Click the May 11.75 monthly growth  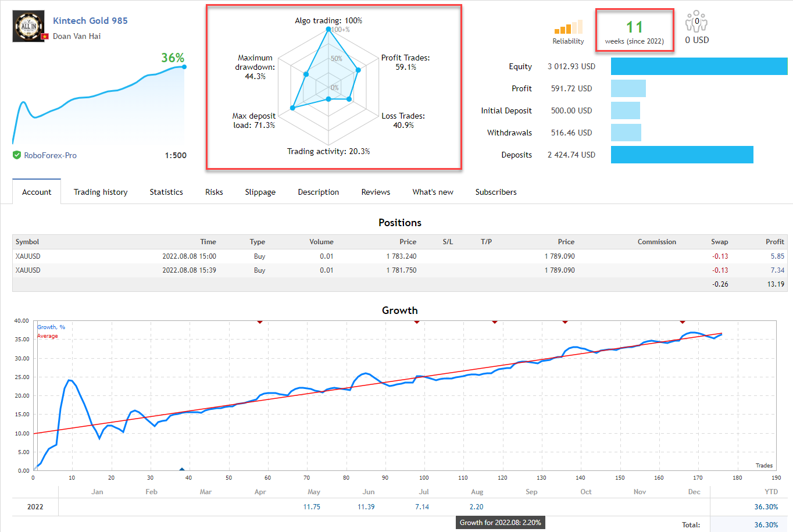312,507
